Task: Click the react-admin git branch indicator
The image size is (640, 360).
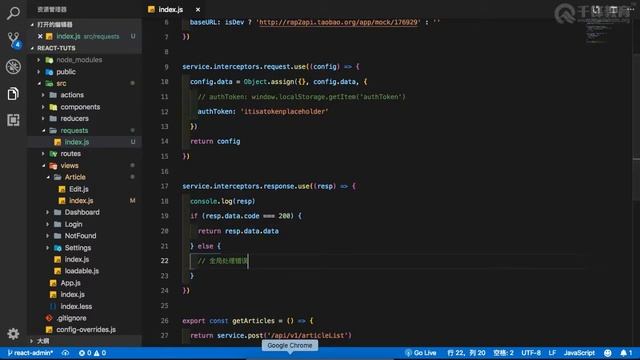Action: [30, 353]
